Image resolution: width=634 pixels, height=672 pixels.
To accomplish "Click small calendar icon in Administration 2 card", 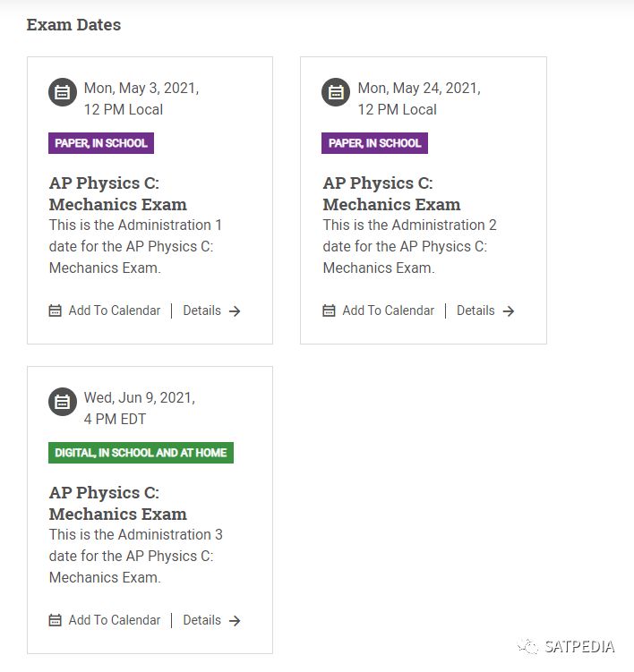I will 329,310.
